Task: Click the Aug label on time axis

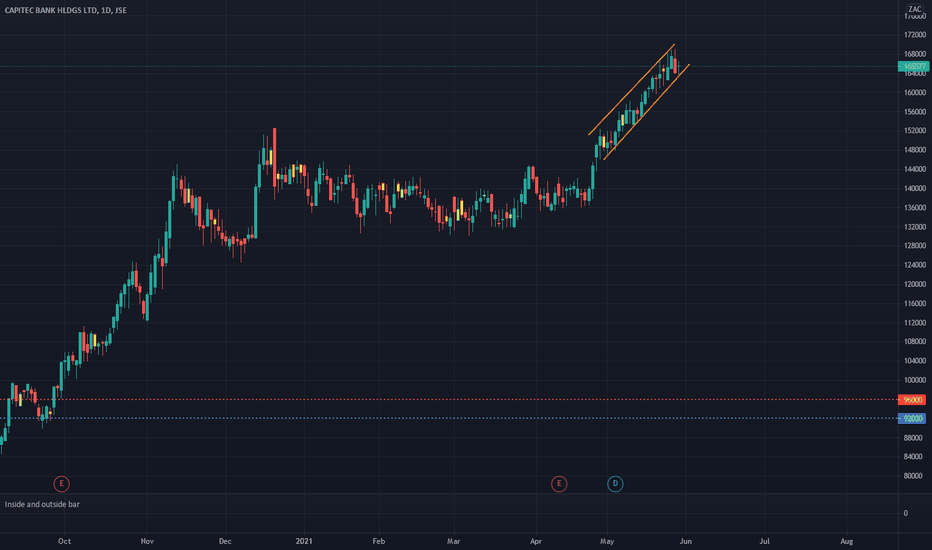Action: pyautogui.click(x=846, y=541)
